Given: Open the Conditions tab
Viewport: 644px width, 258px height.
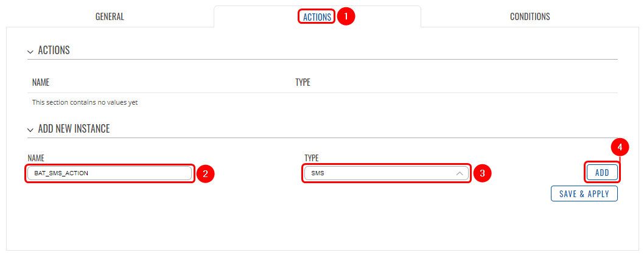Looking at the screenshot, I should point(530,17).
